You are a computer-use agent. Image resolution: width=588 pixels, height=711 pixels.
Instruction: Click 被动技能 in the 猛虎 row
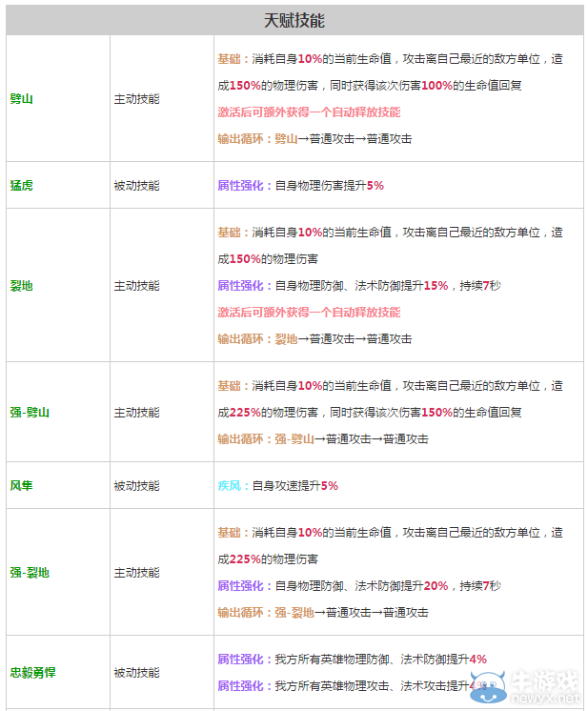[136, 186]
